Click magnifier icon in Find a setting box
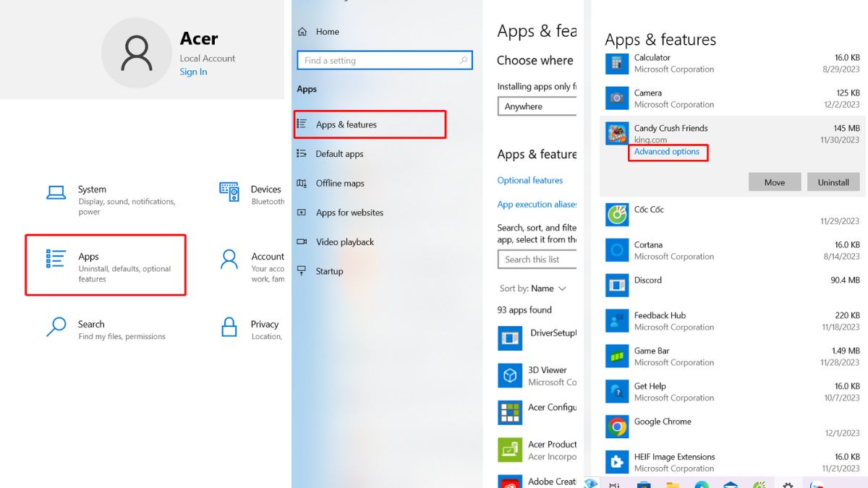 pos(464,61)
